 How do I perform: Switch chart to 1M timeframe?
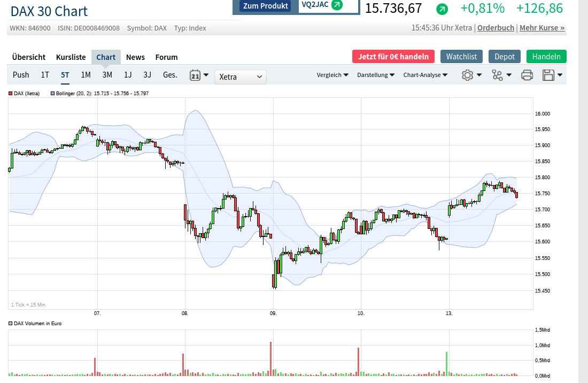coord(86,75)
